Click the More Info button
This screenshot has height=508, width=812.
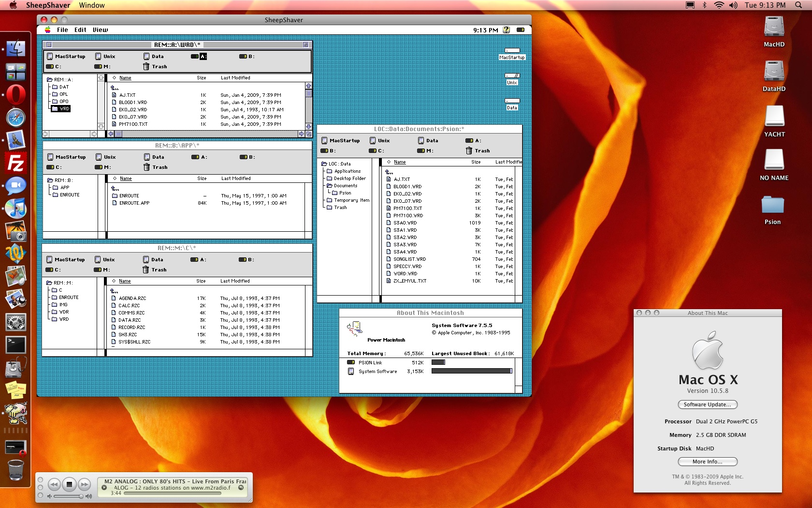[707, 462]
